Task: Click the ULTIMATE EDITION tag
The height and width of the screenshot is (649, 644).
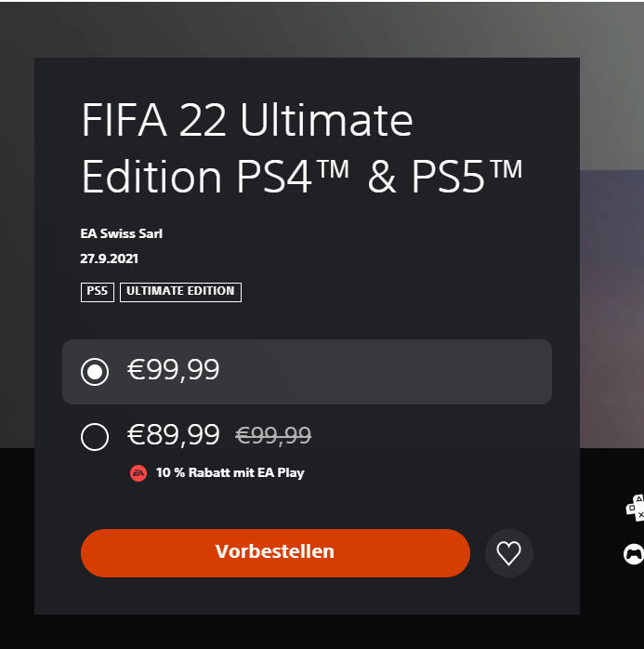Action: [180, 292]
